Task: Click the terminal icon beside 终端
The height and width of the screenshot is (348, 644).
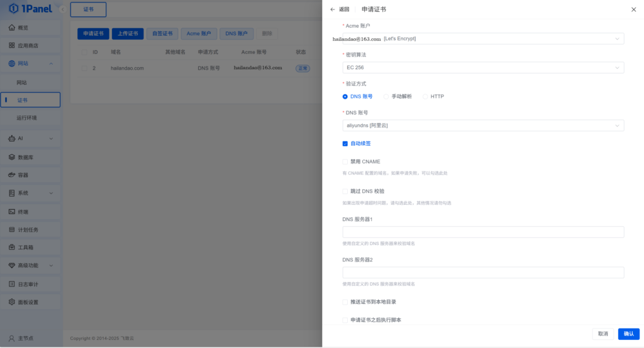Action: pyautogui.click(x=11, y=212)
